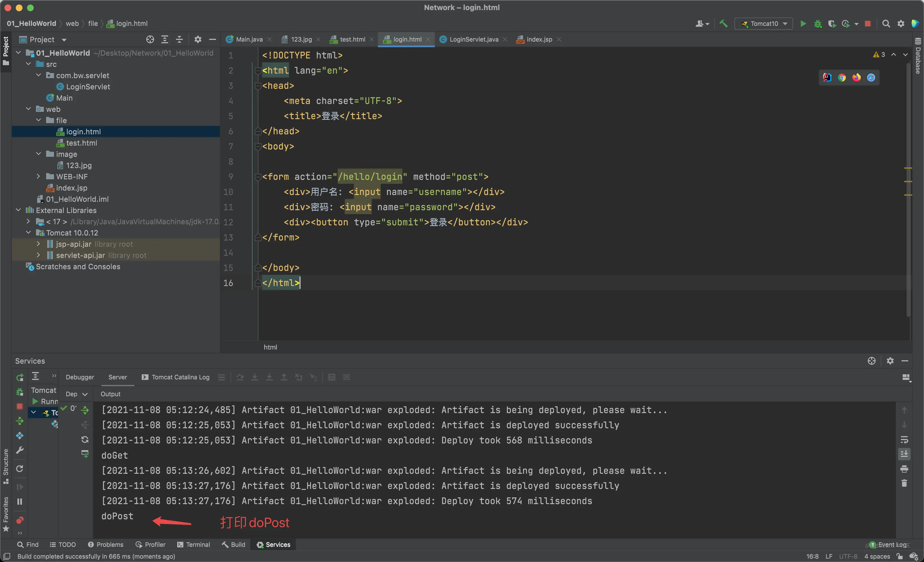Open the index.jsp editor tab
The image size is (924, 562).
click(x=539, y=39)
